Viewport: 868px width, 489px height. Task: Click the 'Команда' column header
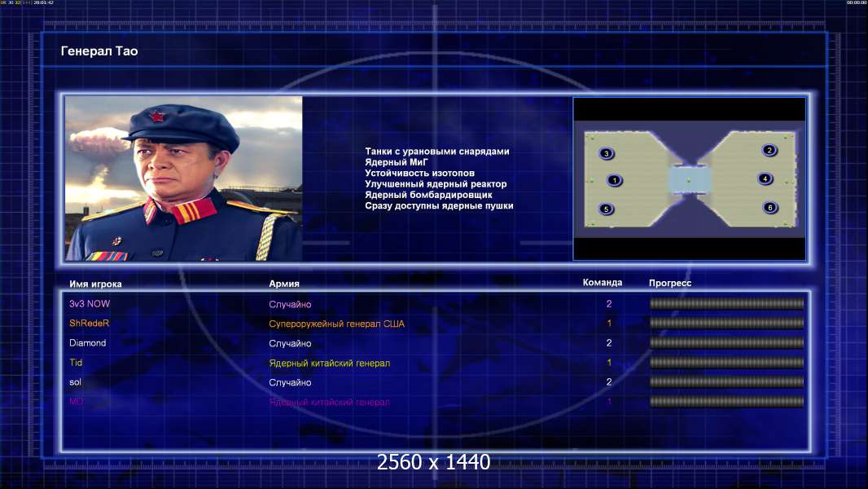(x=603, y=283)
